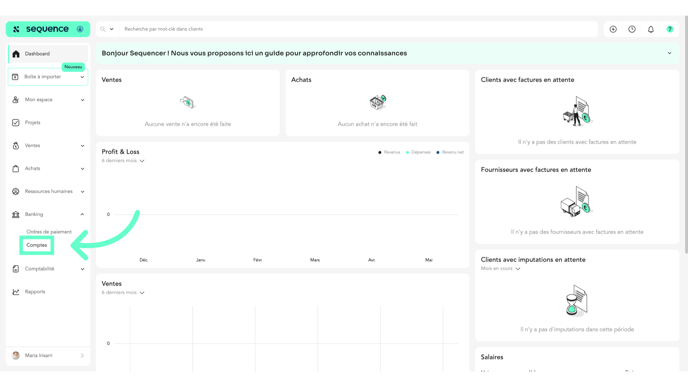Toggle the Dépenses legend item
Viewport: 688px width, 387px height.
[x=418, y=152]
